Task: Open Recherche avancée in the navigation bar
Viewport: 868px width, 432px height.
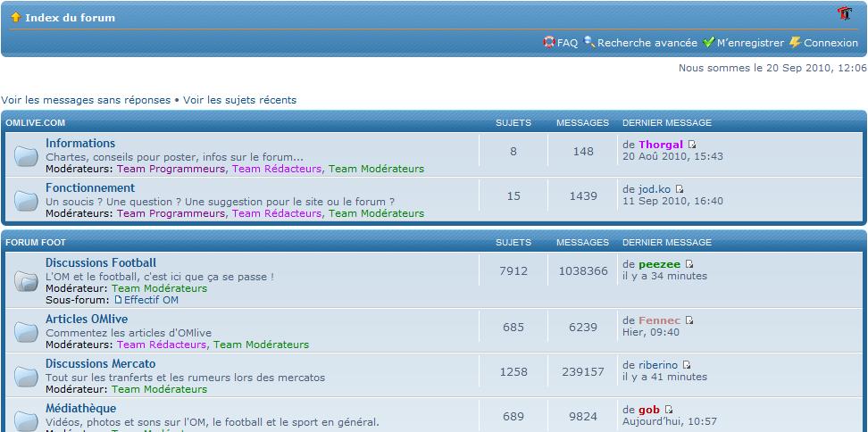Action: (x=647, y=42)
